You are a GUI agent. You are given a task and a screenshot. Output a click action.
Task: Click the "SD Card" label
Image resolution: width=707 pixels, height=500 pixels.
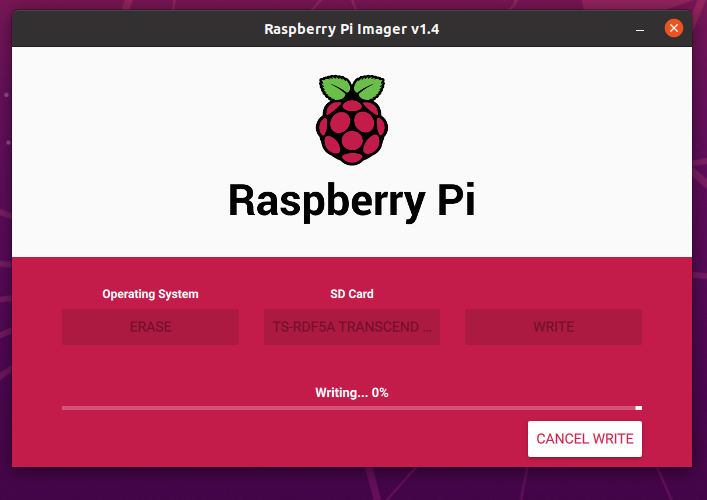click(352, 294)
